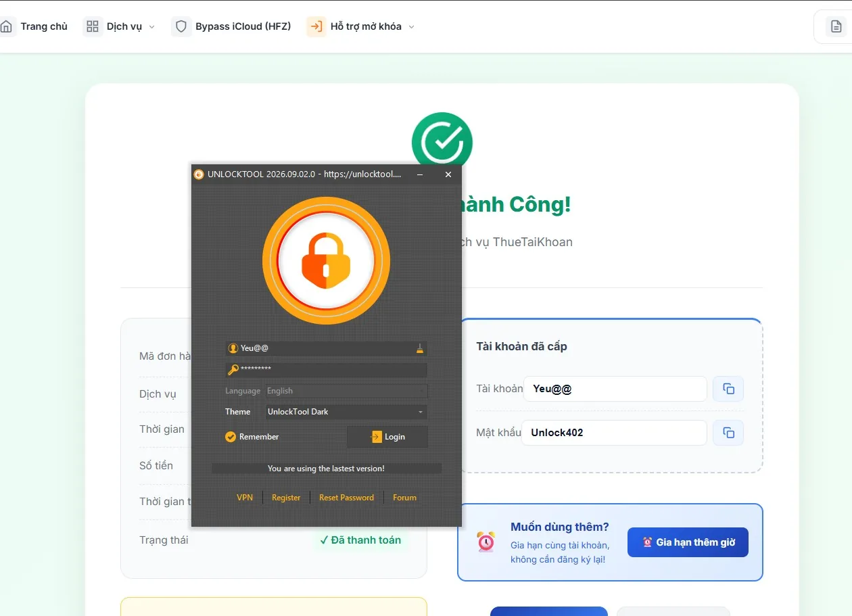Open the Dịch vụ menu label
This screenshot has width=852, height=616.
click(x=124, y=26)
